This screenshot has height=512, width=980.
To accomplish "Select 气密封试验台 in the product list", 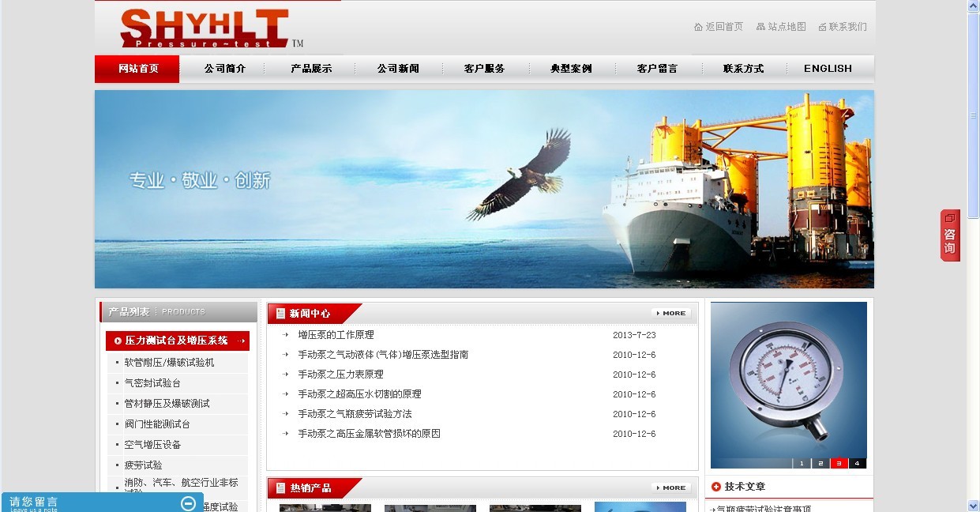I will click(152, 383).
